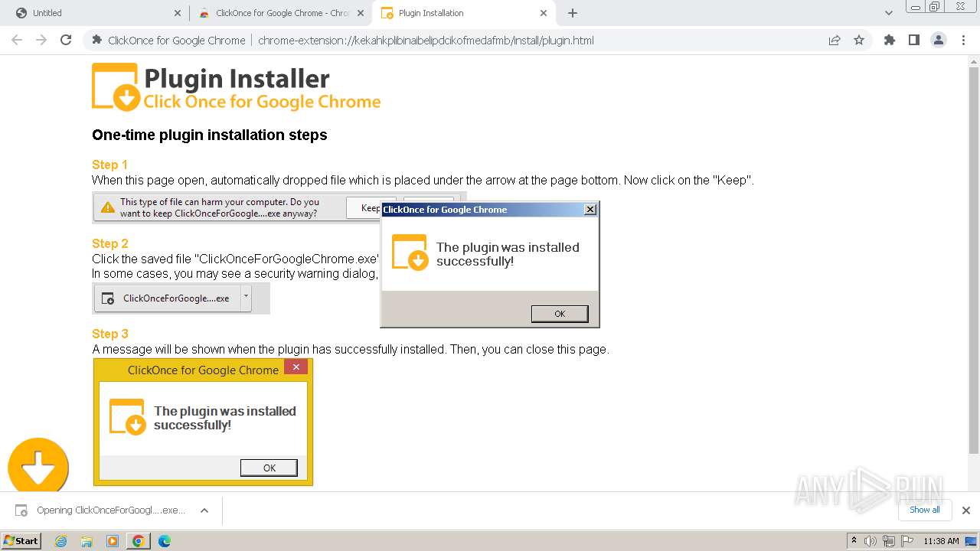
Task: Click the red close X in Step 3 image
Action: pyautogui.click(x=296, y=367)
